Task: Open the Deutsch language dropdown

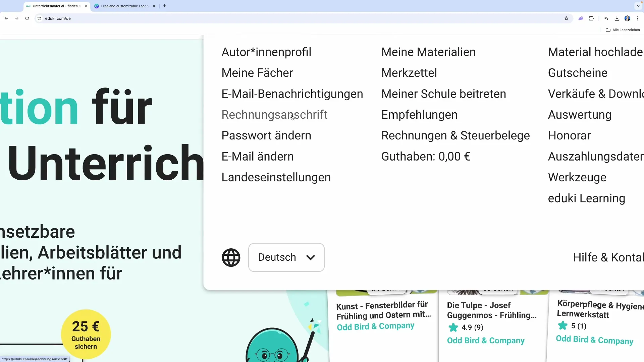Action: pos(286,257)
